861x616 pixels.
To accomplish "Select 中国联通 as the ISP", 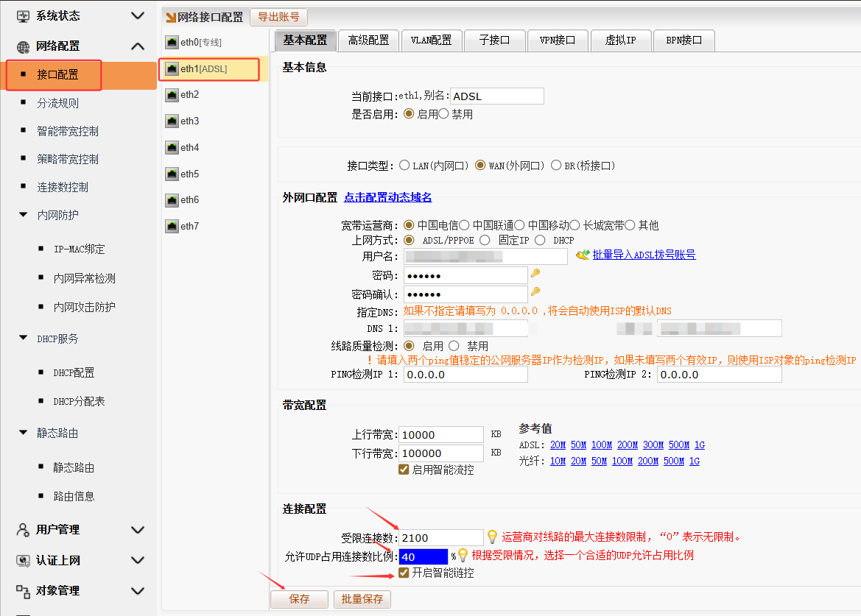I will (x=465, y=225).
